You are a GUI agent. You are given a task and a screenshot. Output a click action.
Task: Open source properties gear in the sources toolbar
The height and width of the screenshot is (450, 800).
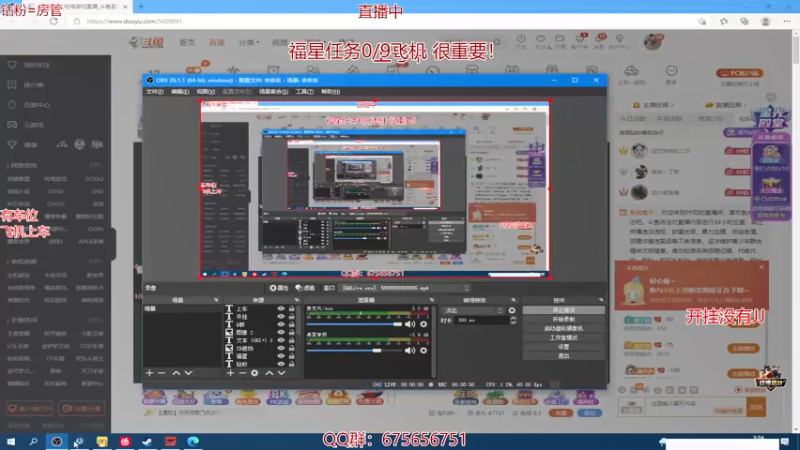click(x=255, y=373)
